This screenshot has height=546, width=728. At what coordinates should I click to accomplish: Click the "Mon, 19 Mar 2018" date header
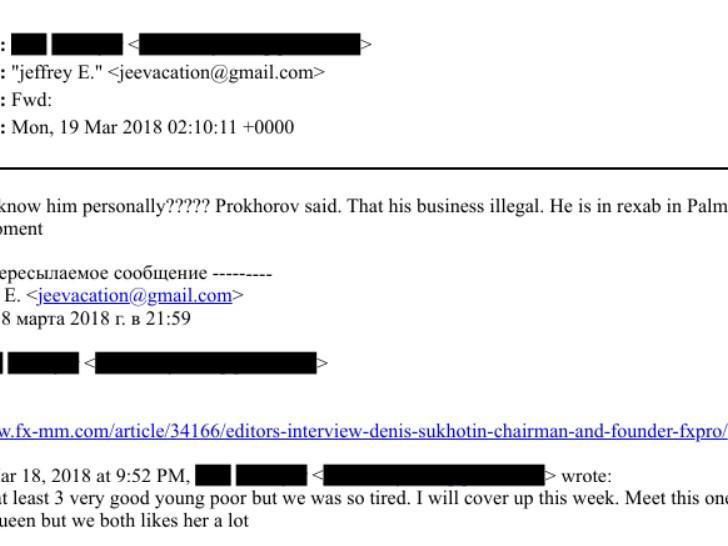pyautogui.click(x=152, y=128)
